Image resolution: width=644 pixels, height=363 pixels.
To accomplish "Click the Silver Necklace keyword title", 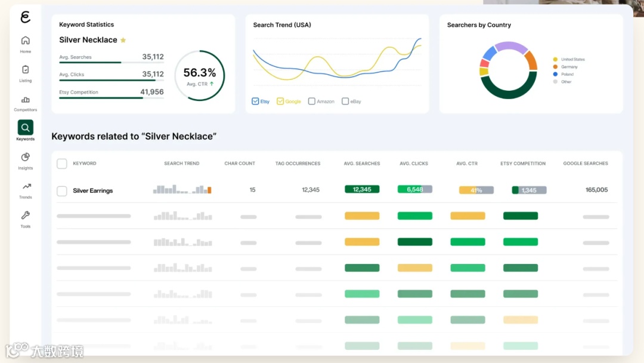I will 88,40.
